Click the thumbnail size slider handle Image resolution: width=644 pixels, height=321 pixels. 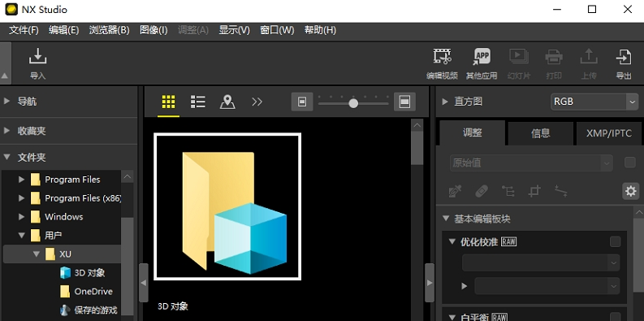pos(353,103)
